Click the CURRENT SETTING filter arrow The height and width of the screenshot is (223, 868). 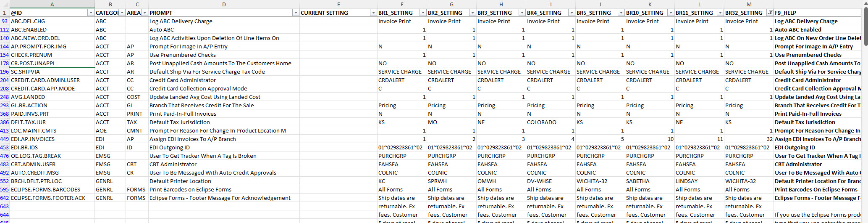click(x=373, y=13)
